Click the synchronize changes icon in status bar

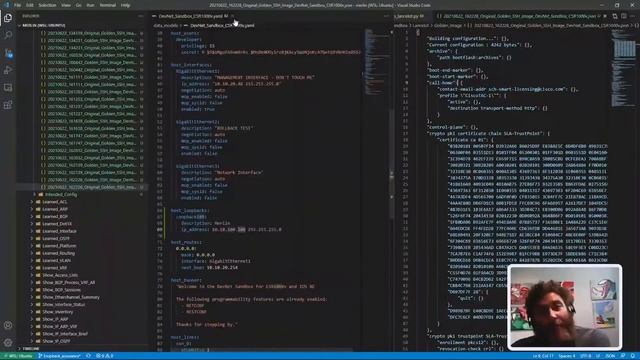[88, 356]
